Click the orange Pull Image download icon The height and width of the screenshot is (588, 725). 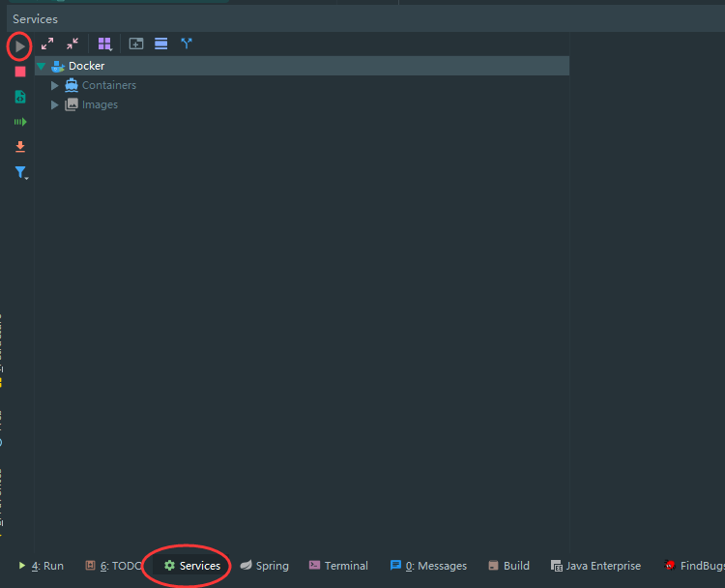click(20, 147)
